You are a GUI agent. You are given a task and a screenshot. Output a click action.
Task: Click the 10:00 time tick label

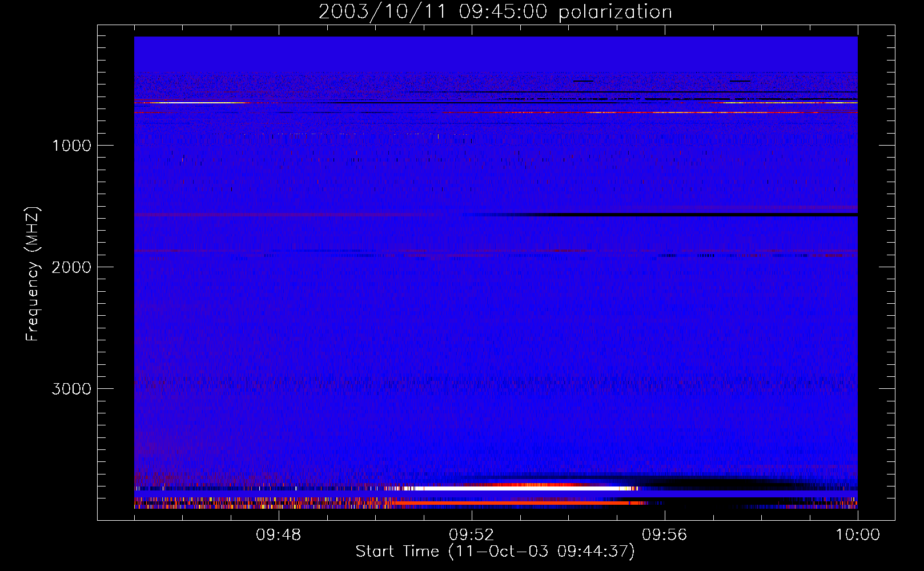click(x=858, y=535)
